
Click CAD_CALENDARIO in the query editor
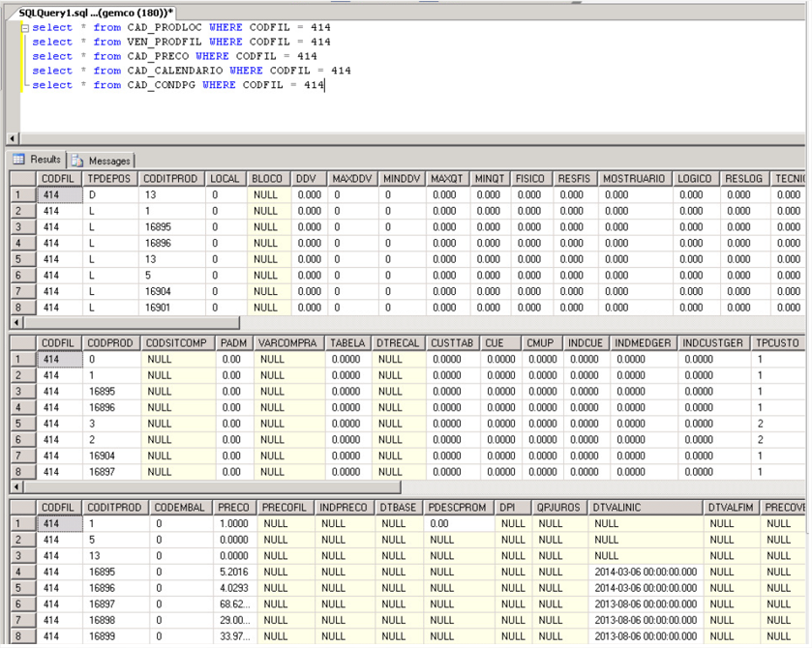click(x=175, y=71)
